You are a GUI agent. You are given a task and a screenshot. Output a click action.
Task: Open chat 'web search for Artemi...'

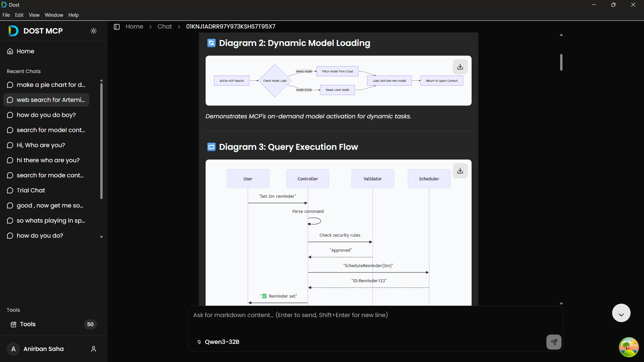pos(46,100)
